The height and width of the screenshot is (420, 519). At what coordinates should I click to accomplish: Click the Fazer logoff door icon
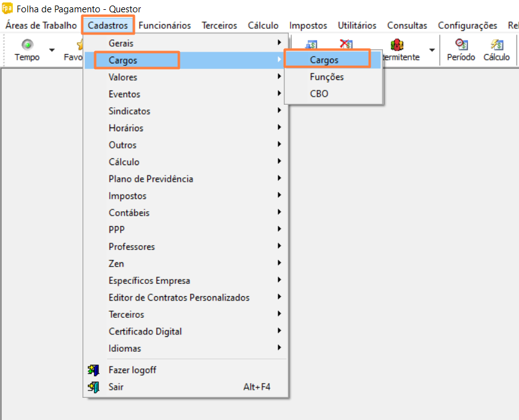[94, 370]
